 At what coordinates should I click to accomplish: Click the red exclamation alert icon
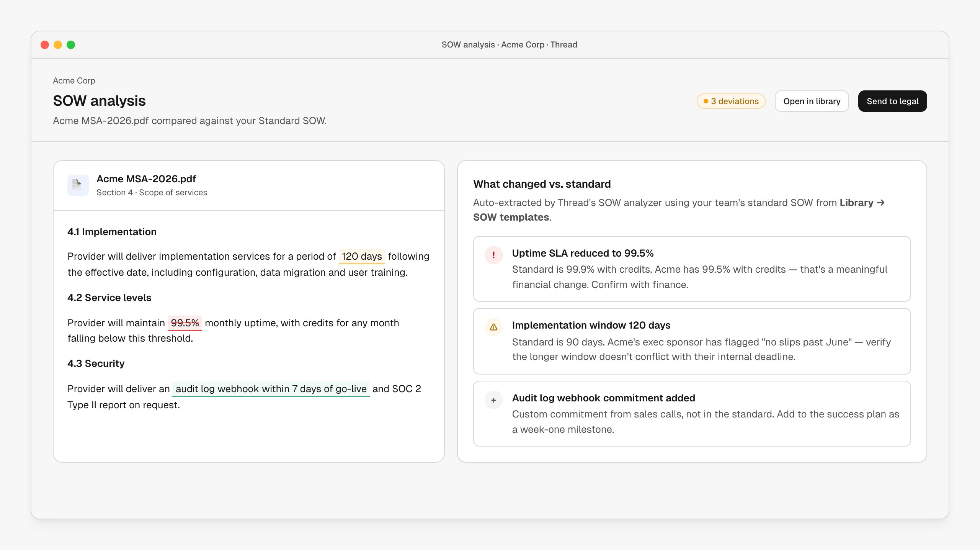493,255
